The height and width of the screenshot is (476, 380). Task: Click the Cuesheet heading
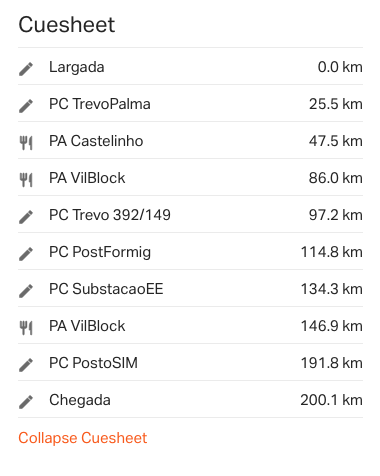pyautogui.click(x=67, y=25)
